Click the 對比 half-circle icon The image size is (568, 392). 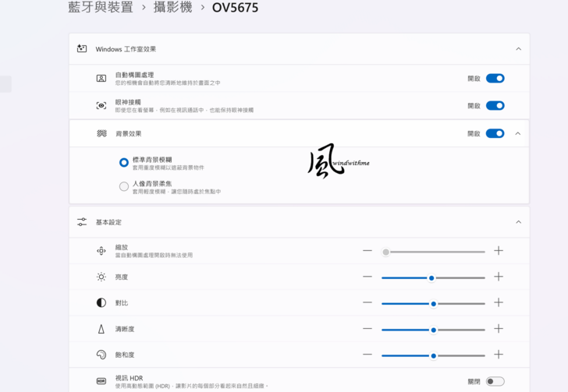click(x=101, y=302)
